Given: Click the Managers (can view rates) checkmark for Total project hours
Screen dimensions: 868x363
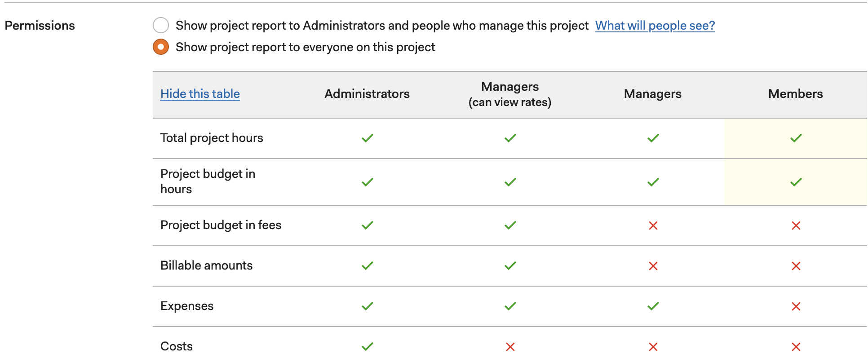Looking at the screenshot, I should tap(510, 138).
